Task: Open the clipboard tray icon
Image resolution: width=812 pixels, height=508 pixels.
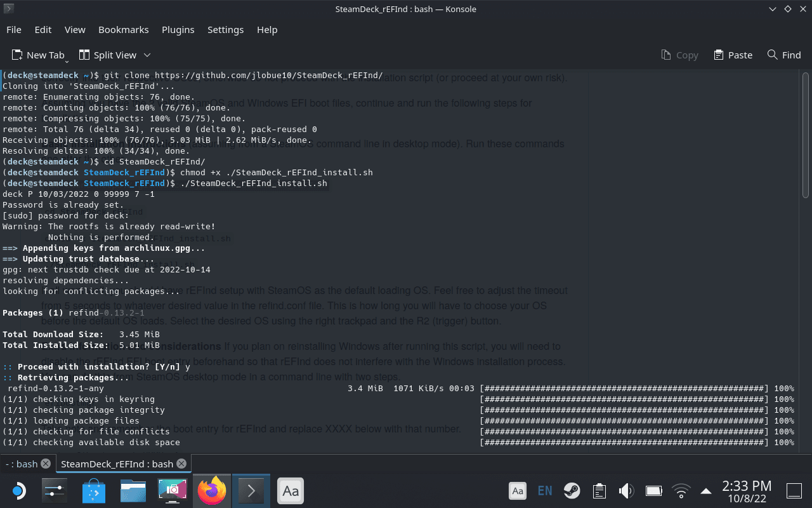Action: pyautogui.click(x=598, y=491)
